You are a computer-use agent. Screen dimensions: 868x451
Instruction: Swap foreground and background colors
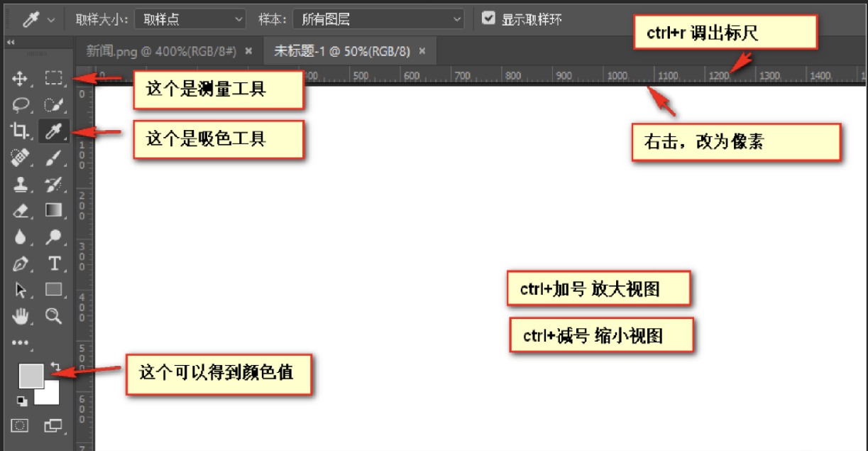click(55, 366)
